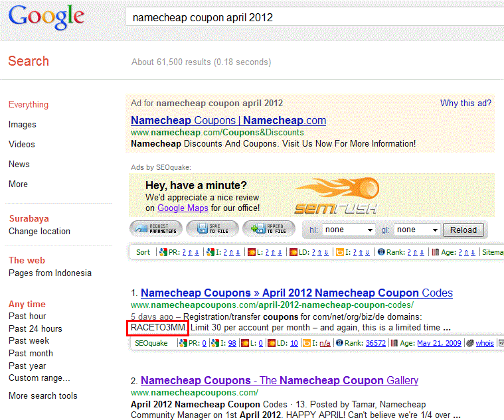Click LD value 10 link
The width and height of the screenshot is (504, 420).
click(294, 343)
